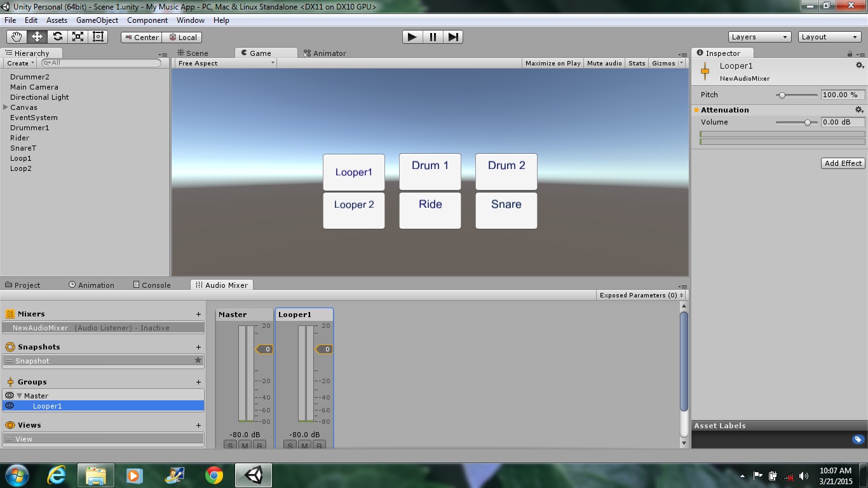
Task: Open the Inspector panel options menu
Action: coord(860,54)
